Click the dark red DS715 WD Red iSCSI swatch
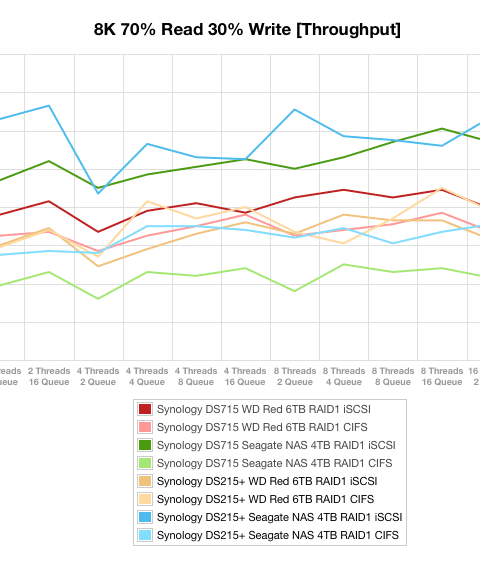480x579 pixels. [x=145, y=409]
